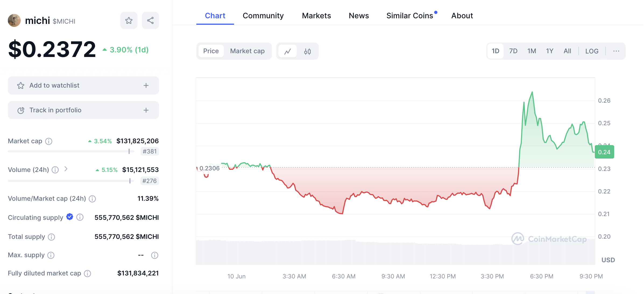This screenshot has height=294, width=644.
Task: Click Circulating supply verified badge
Action: (x=70, y=217)
